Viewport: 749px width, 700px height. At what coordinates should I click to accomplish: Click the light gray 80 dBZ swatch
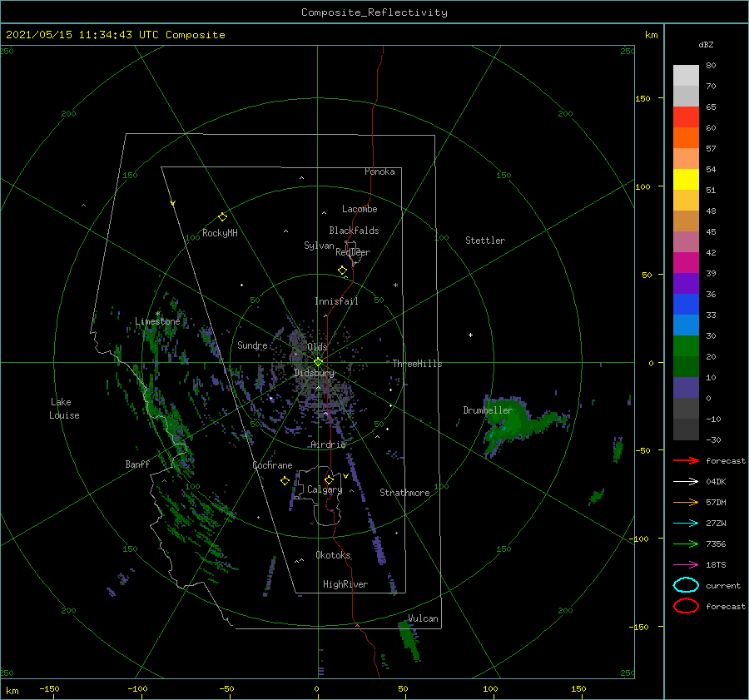click(x=686, y=76)
